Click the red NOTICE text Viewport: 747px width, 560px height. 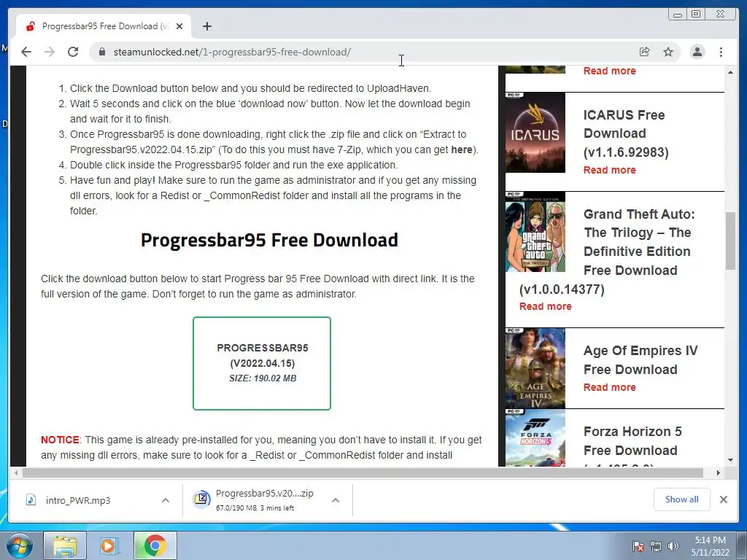pos(60,440)
